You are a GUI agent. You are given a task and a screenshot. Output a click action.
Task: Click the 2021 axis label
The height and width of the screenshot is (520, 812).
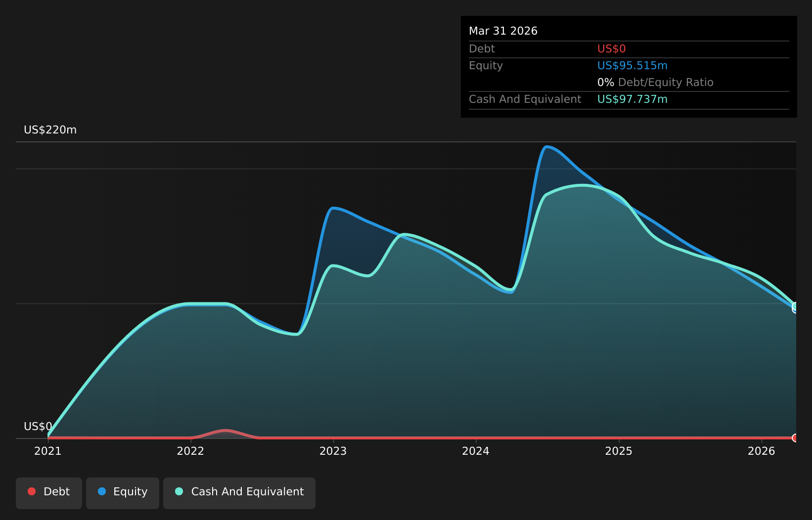[x=47, y=451]
